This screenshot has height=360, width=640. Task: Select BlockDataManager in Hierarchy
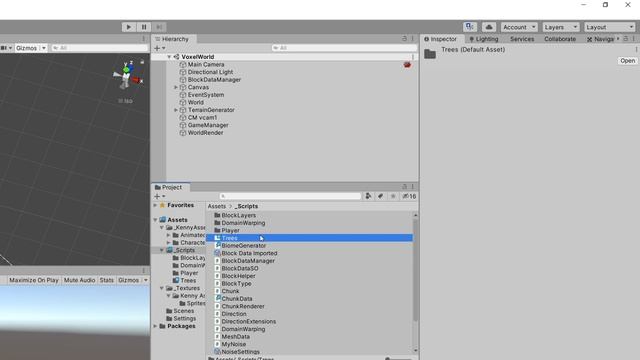pos(214,80)
